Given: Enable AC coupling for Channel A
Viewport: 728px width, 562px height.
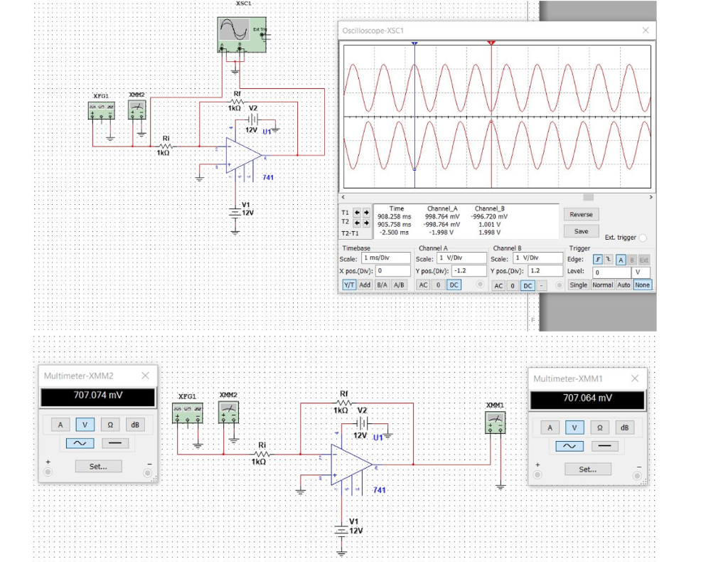Looking at the screenshot, I should pos(422,285).
